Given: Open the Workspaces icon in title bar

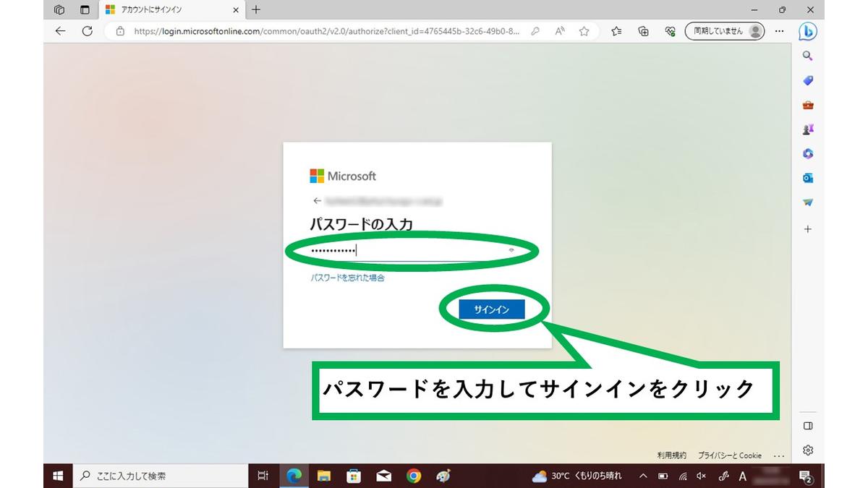Looking at the screenshot, I should pyautogui.click(x=59, y=9).
